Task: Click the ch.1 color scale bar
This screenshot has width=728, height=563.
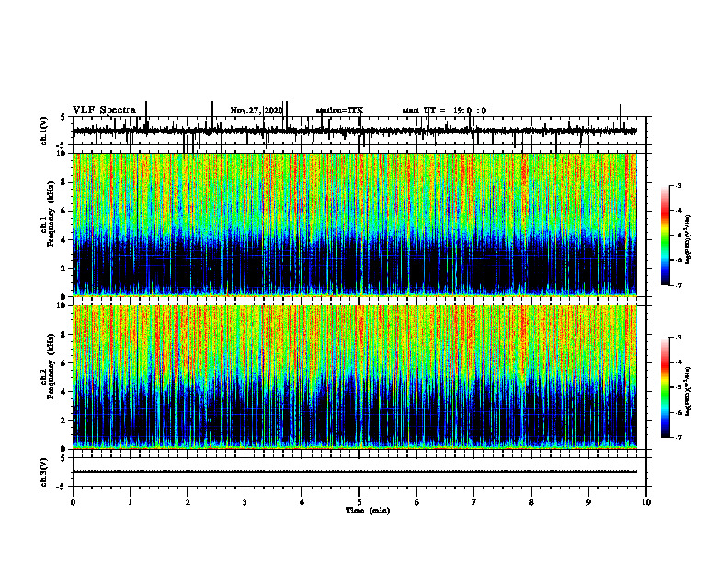Action: click(x=665, y=236)
